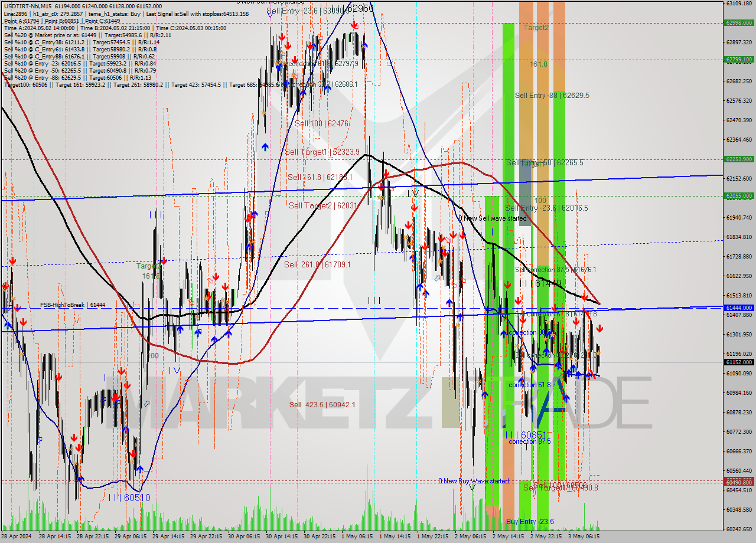Click the 'Sell 261.8 | 61709.1' label

tap(317, 264)
